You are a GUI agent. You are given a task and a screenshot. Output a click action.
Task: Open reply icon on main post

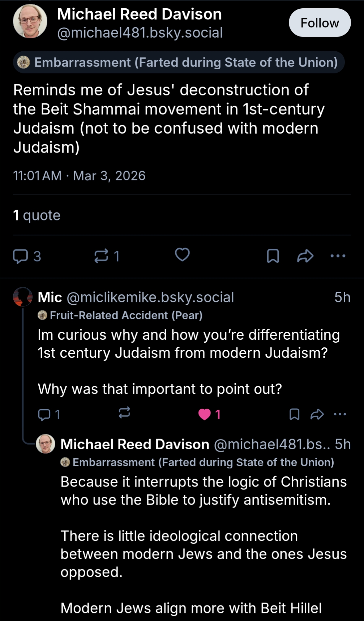[21, 256]
